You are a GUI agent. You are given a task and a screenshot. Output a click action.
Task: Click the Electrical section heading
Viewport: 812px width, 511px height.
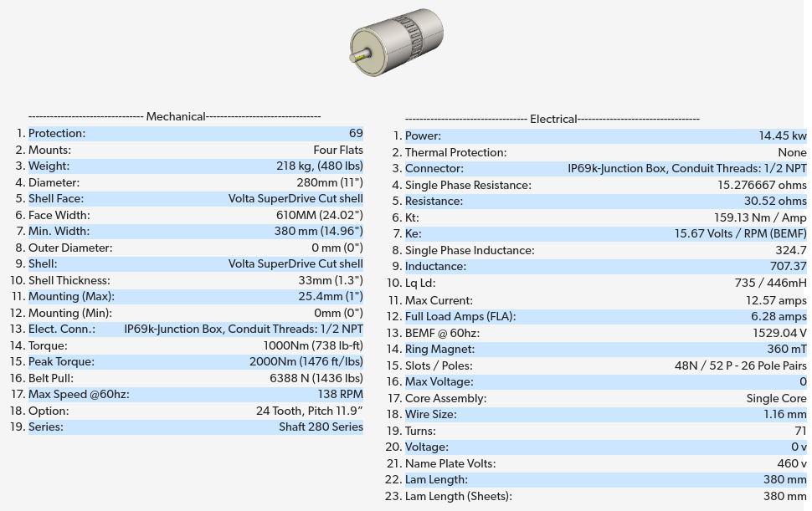click(552, 120)
